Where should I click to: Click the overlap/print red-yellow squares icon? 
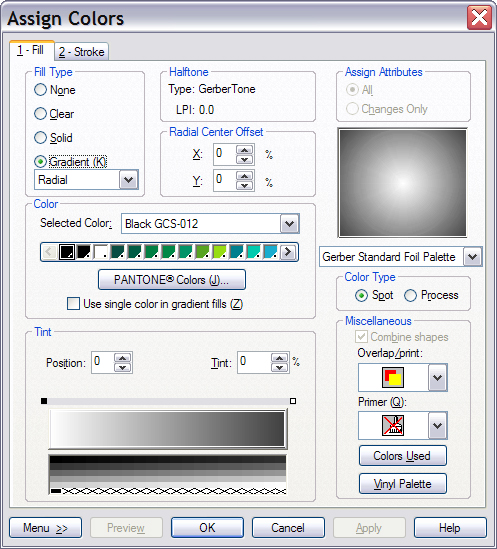point(393,377)
